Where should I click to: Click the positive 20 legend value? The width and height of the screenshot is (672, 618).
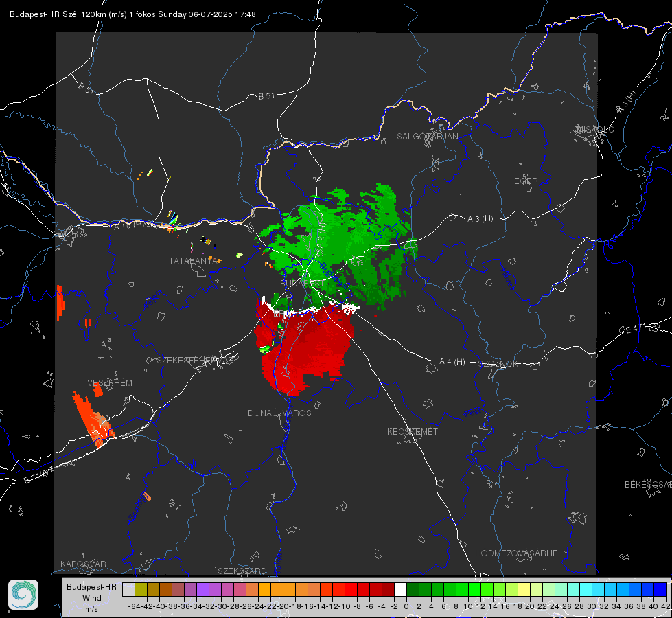click(530, 606)
